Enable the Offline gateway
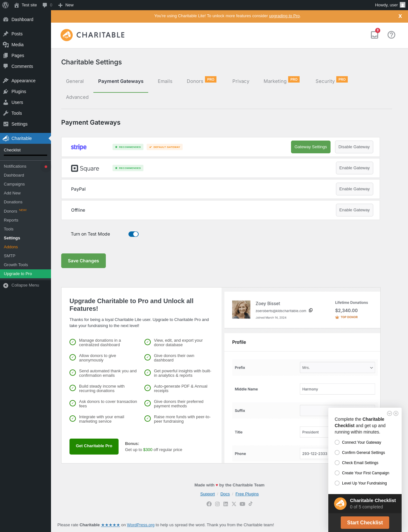408x532 pixels. click(354, 210)
